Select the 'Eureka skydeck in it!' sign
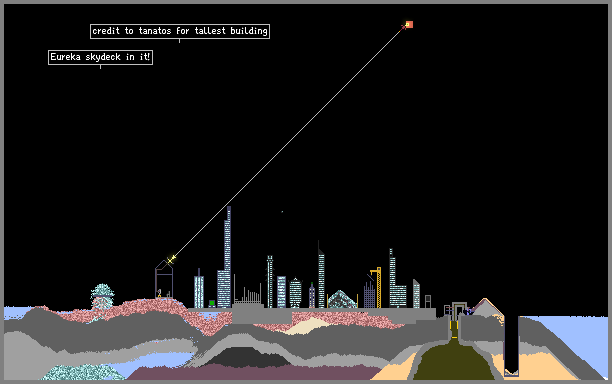Viewport: 612px width, 384px height. 100,57
